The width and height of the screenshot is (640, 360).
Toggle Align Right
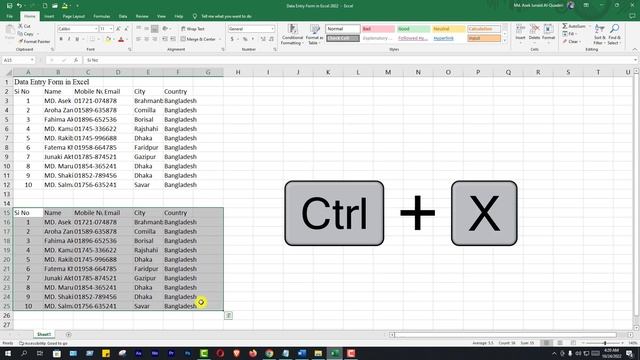pos(155,39)
